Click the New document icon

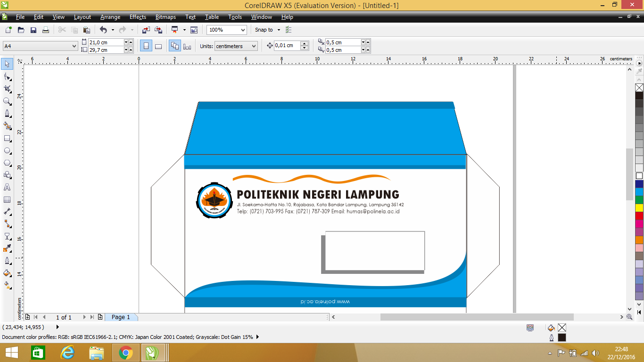coord(8,30)
